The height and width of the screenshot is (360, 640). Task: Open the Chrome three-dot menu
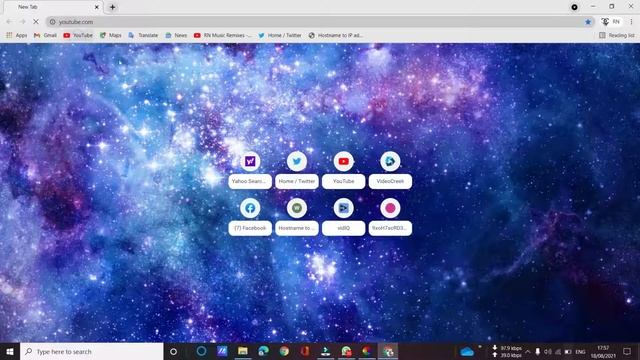(631, 22)
